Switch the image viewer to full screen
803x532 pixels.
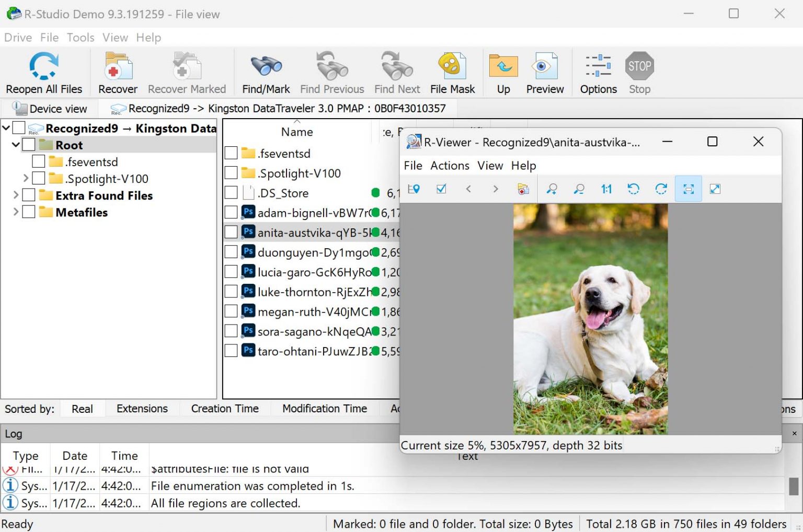click(x=715, y=189)
